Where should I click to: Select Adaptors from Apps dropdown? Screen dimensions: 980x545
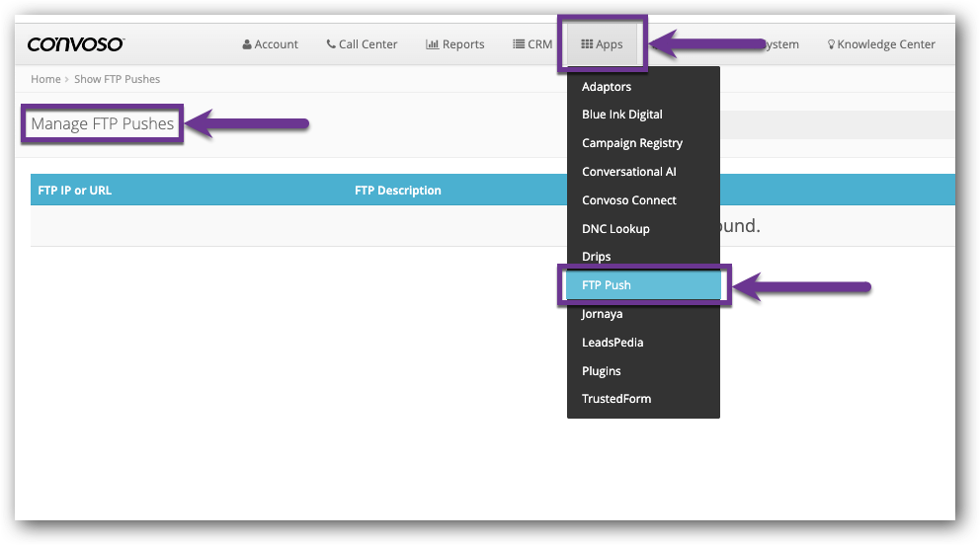pos(643,87)
